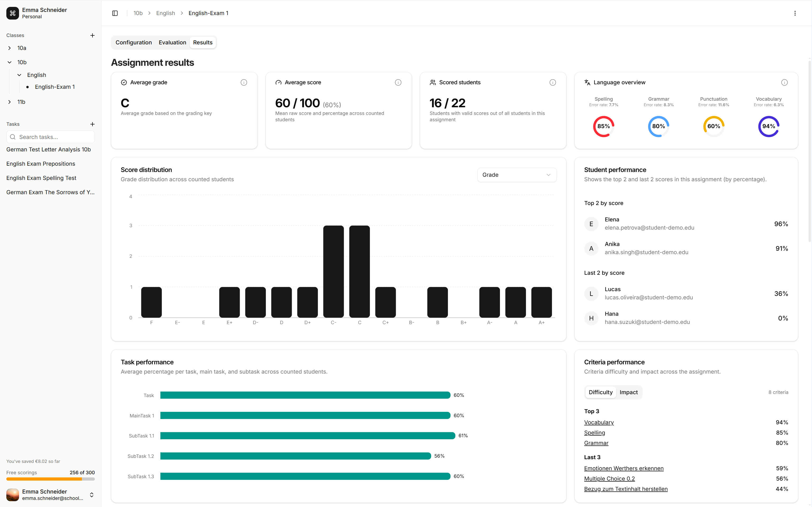Click the Emotionen Werthers erkennen link

click(x=624, y=468)
